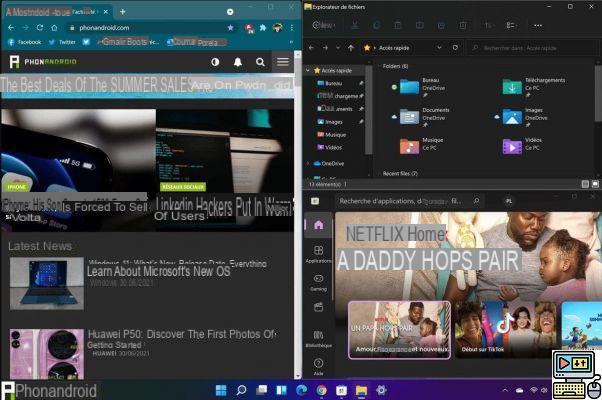This screenshot has height=400, width=602.
Task: Collapse the Recent files (7) group
Action: tap(379, 174)
